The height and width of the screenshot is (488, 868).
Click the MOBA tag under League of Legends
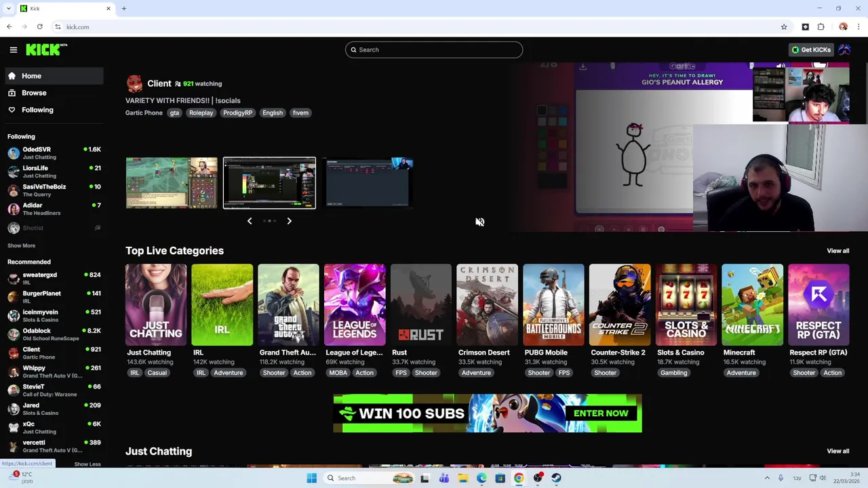(338, 373)
